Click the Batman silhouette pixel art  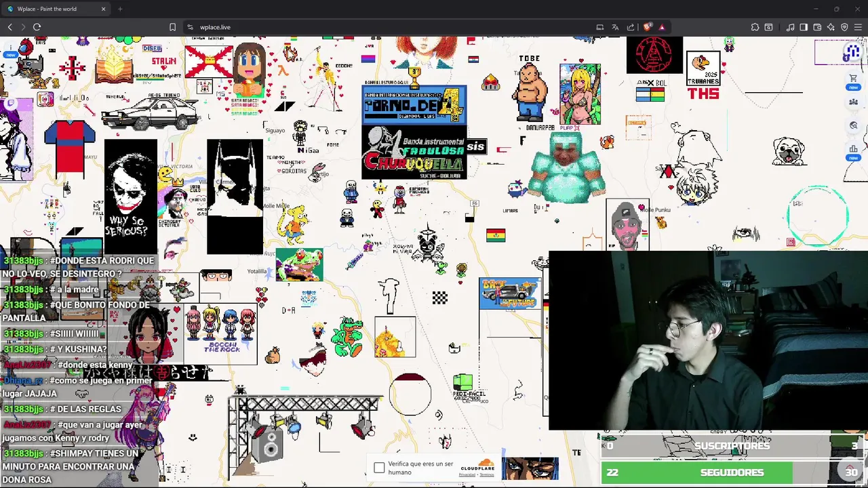coord(235,197)
